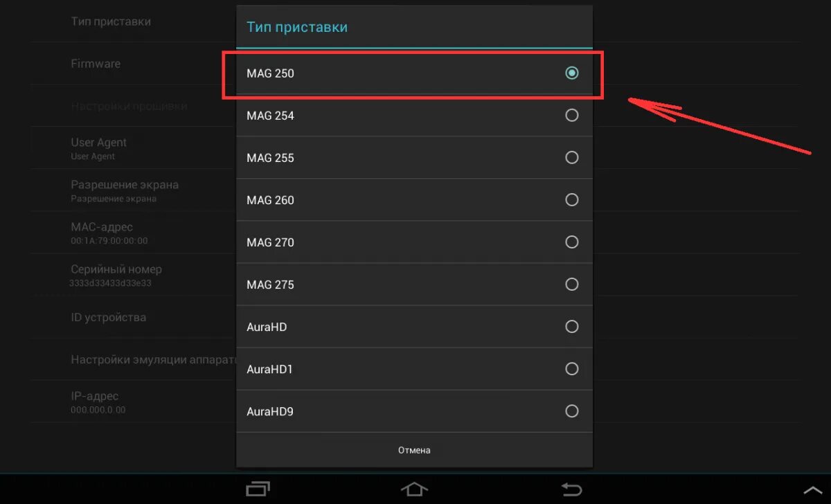Open the Настройки эмуляции аппарата setting
This screenshot has width=831, height=504.
154,360
